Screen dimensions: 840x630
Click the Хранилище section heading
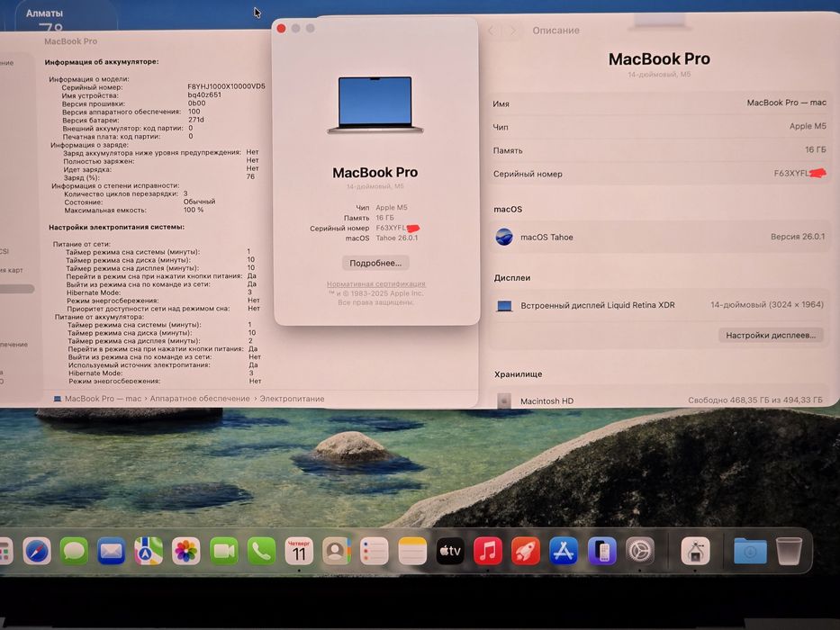[x=518, y=373]
